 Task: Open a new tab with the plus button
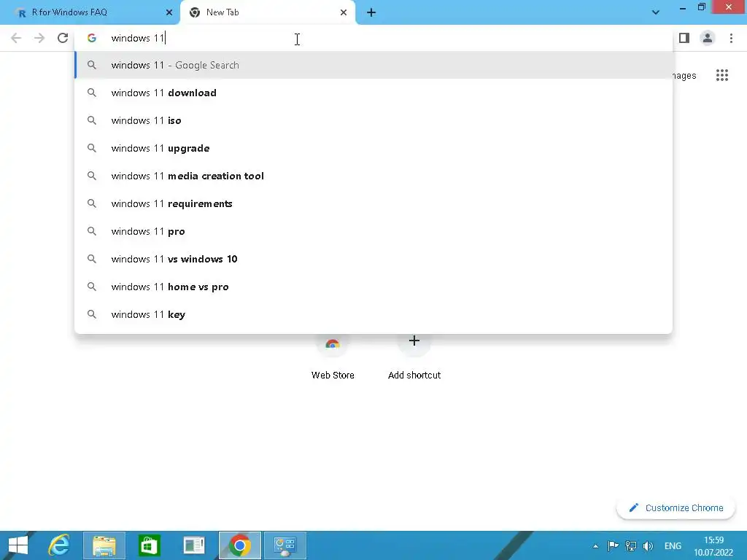pyautogui.click(x=371, y=13)
